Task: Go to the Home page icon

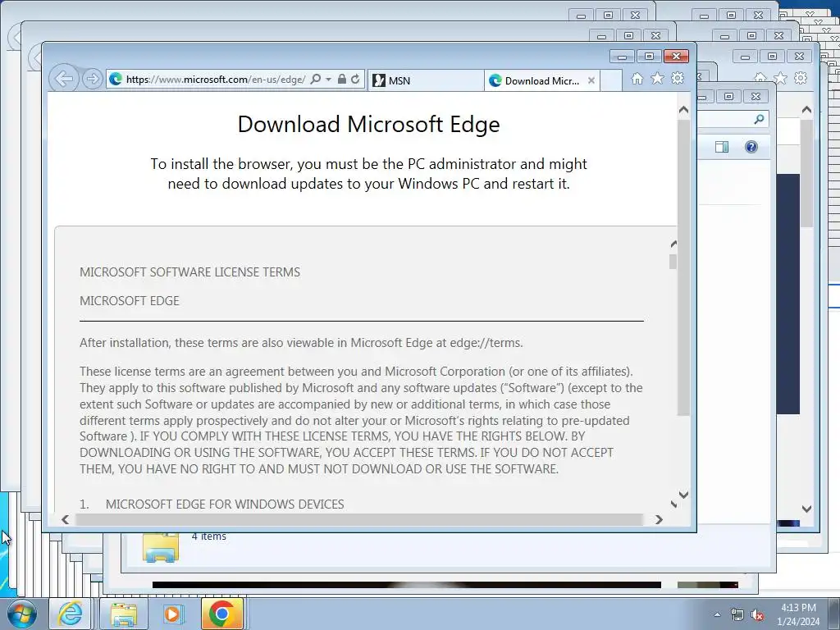Action: click(x=637, y=79)
